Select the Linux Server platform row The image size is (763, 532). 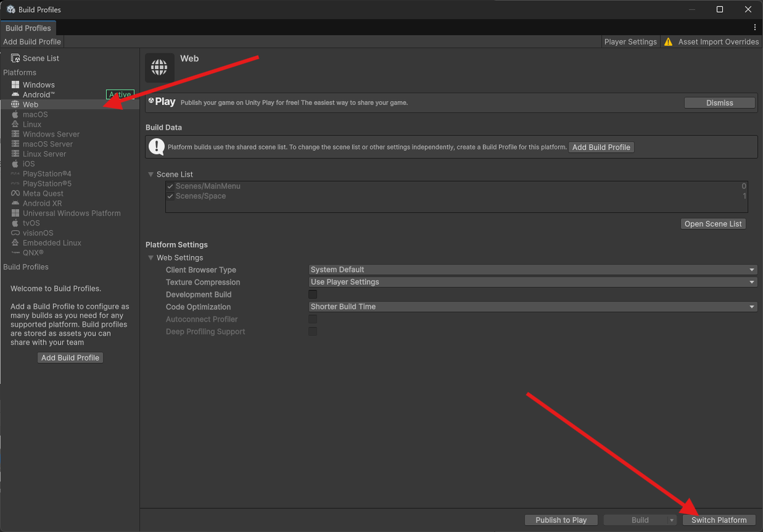(x=70, y=154)
